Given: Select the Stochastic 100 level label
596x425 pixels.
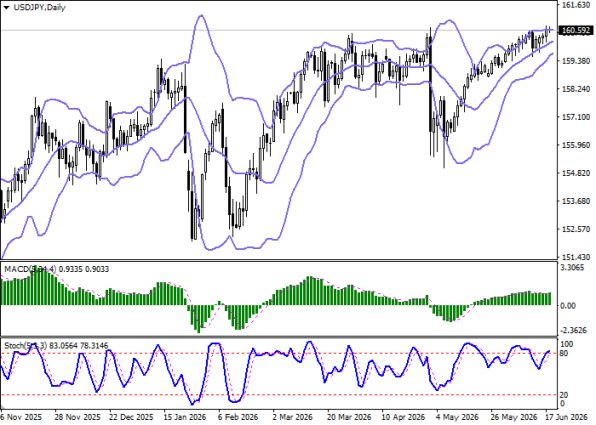Looking at the screenshot, I should (567, 344).
